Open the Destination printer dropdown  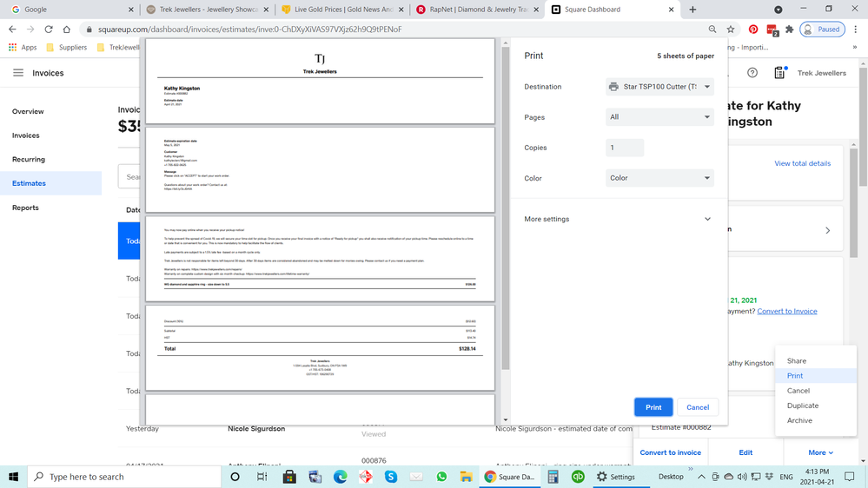tap(659, 87)
